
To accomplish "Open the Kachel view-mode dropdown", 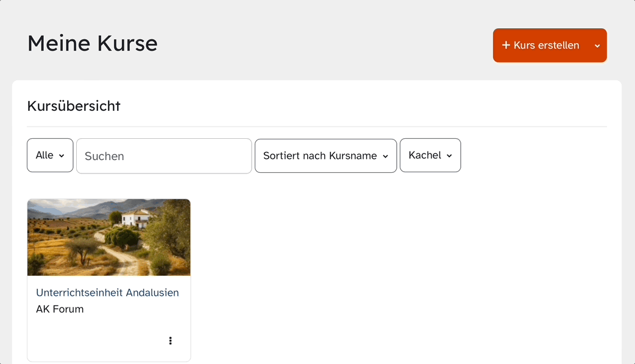I will tap(430, 155).
